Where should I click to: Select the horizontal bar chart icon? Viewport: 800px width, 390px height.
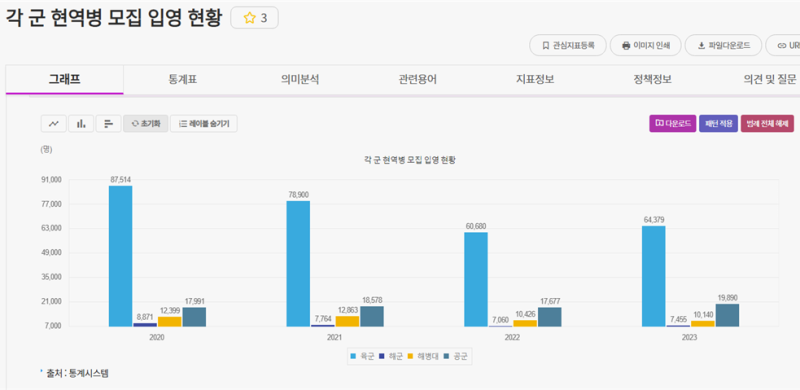[x=108, y=124]
